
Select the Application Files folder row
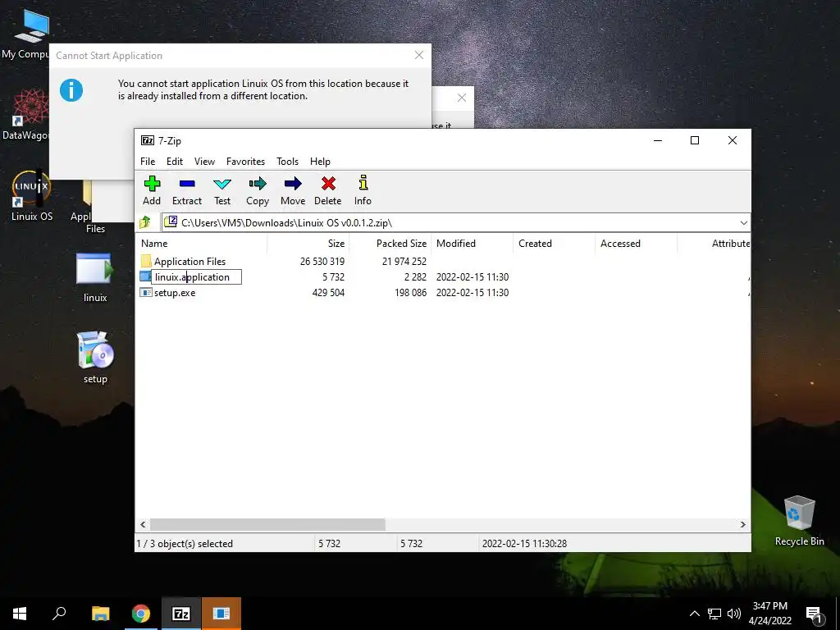pyautogui.click(x=442, y=262)
